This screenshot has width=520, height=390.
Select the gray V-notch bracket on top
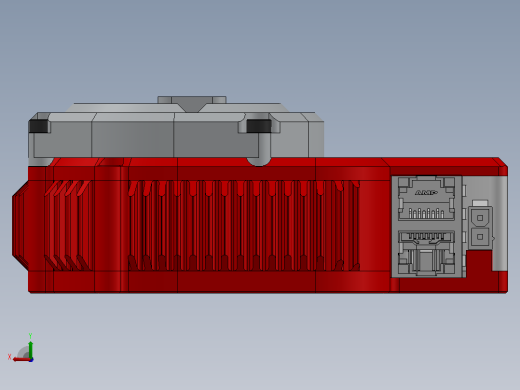click(x=192, y=104)
